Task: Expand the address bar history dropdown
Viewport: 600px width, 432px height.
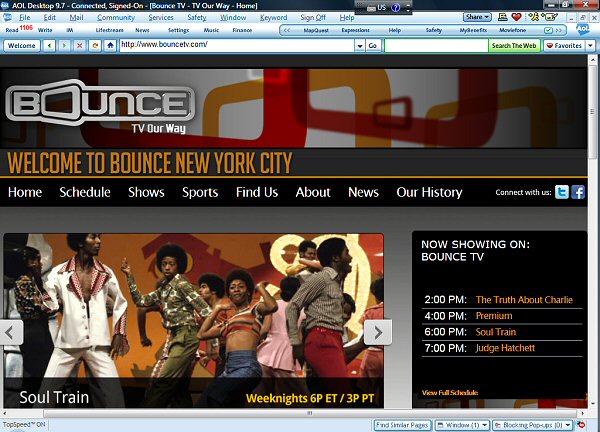Action: 360,46
